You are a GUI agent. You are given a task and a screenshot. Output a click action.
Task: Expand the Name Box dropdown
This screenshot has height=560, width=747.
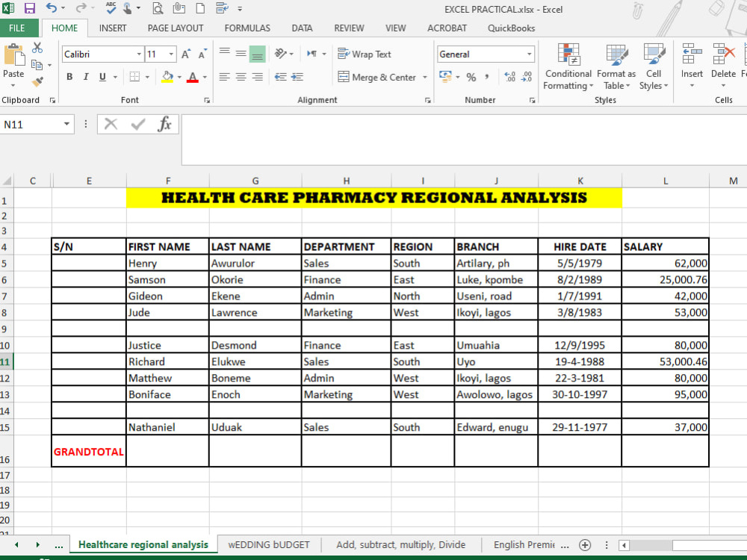pos(66,124)
